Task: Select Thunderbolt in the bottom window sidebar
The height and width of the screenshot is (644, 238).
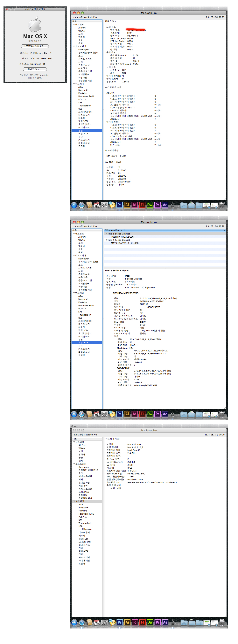Action: [x=85, y=523]
